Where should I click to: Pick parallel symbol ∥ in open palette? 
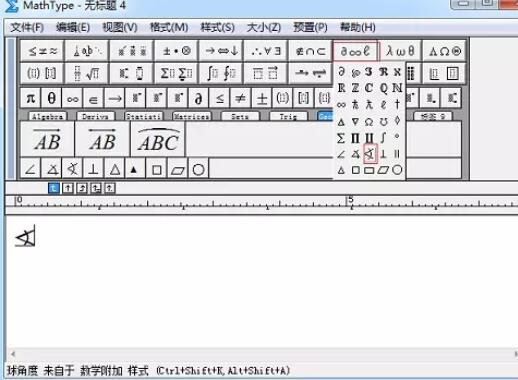pyautogui.click(x=397, y=154)
